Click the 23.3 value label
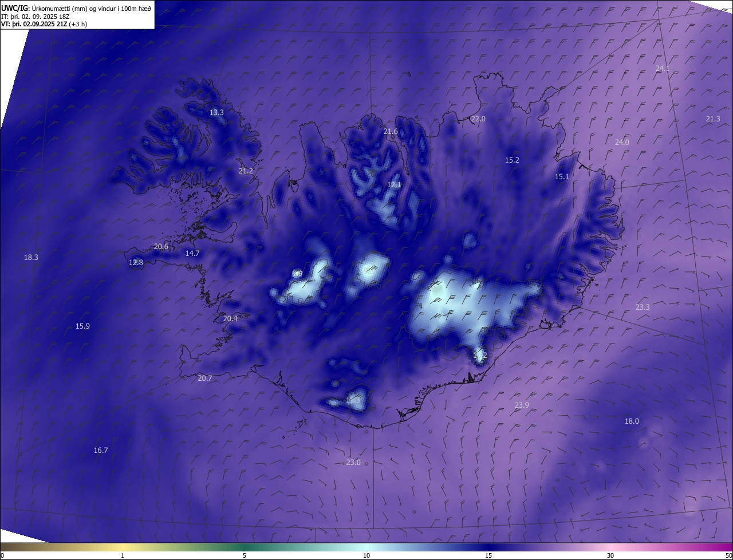This screenshot has height=560, width=733. 643,307
